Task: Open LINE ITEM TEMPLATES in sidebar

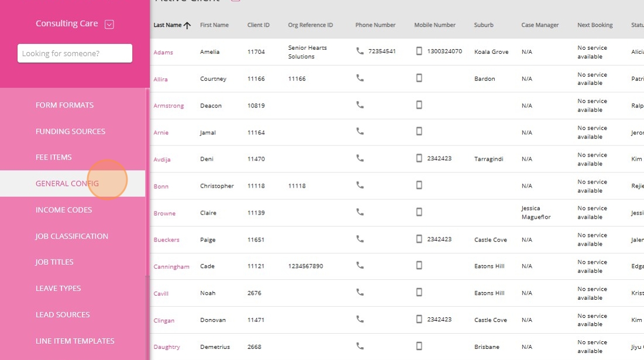Action: [75, 341]
